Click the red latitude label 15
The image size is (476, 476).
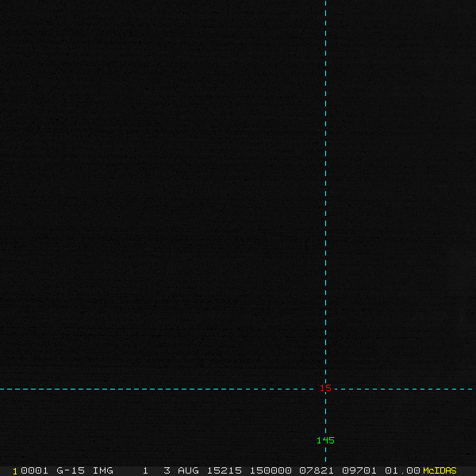325,388
